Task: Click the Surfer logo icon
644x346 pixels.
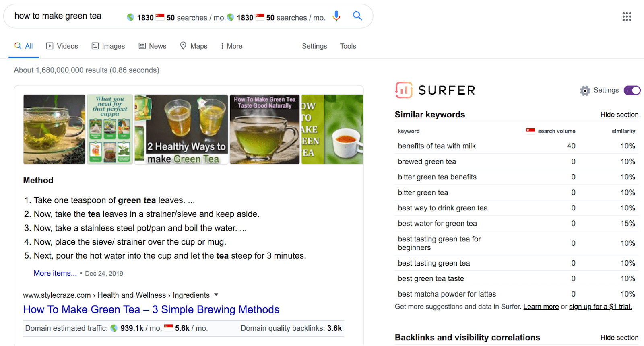Action: click(403, 90)
